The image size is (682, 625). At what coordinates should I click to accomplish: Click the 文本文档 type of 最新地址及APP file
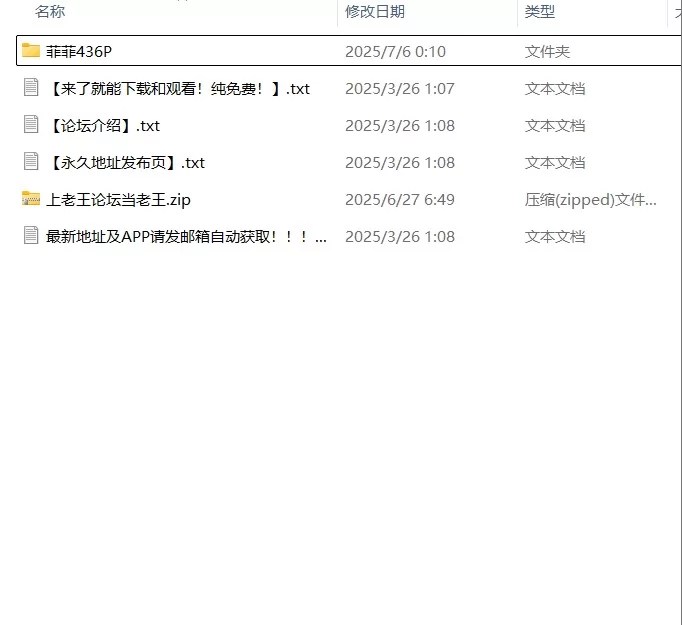pos(555,237)
